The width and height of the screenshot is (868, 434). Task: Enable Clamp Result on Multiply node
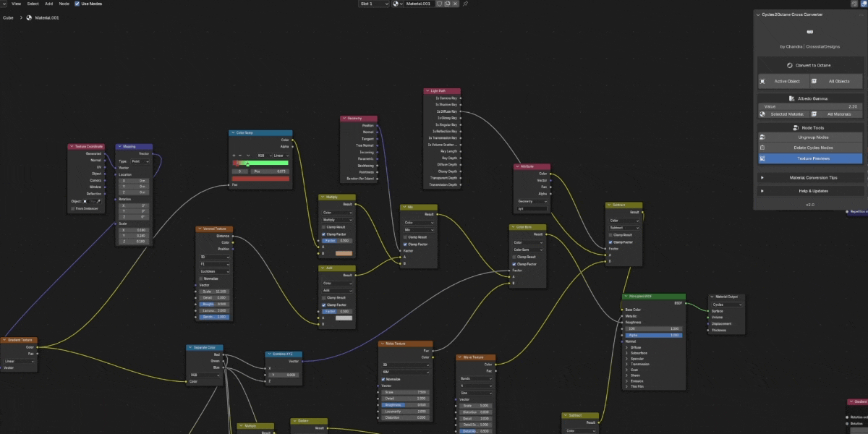coord(323,226)
